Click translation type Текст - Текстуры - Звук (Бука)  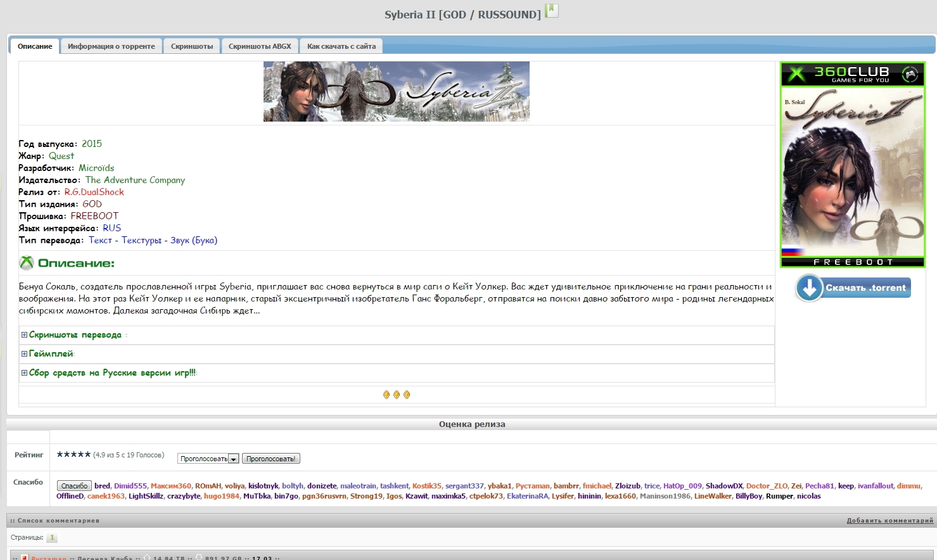click(153, 240)
